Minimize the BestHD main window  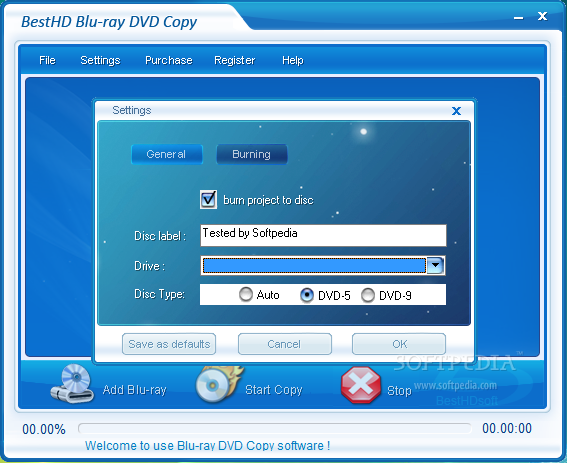point(519,18)
